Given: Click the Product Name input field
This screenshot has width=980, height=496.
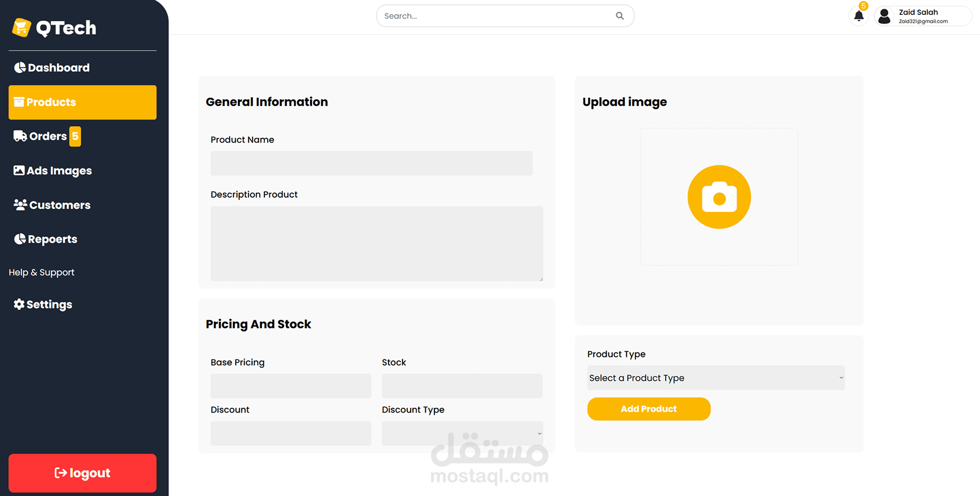Looking at the screenshot, I should [x=371, y=163].
